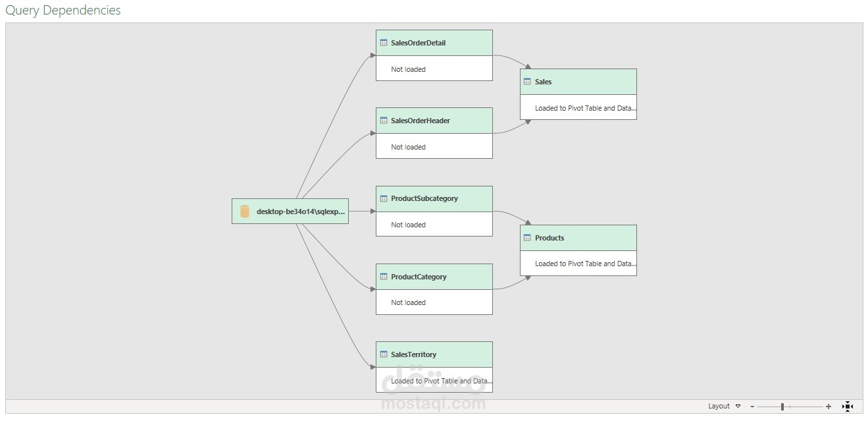Click the load status text under Sales

click(585, 108)
